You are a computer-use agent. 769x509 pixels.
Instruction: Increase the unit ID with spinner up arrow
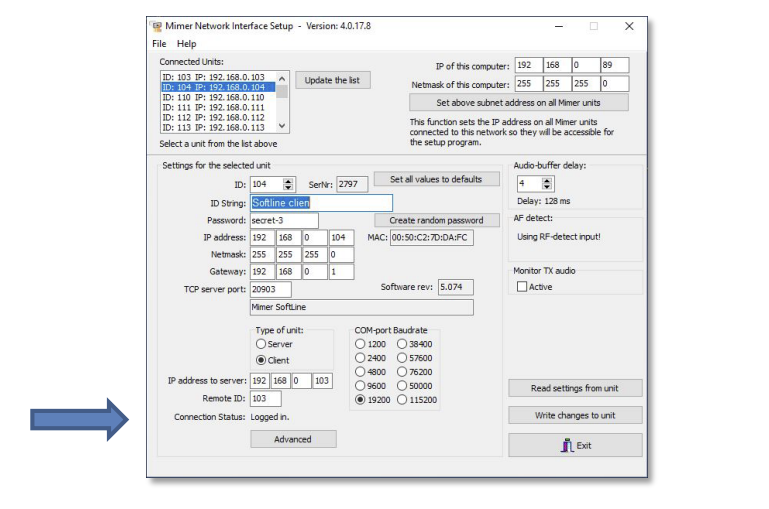(288, 181)
